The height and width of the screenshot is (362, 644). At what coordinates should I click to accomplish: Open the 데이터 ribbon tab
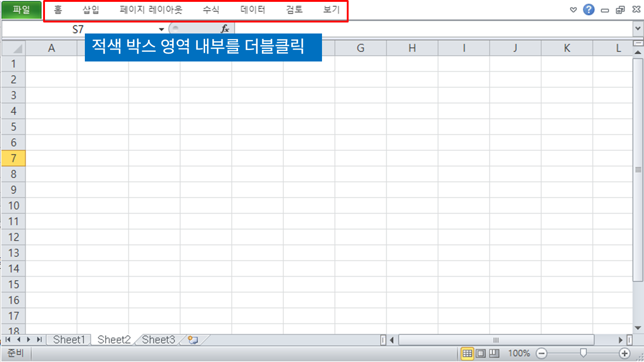point(253,10)
